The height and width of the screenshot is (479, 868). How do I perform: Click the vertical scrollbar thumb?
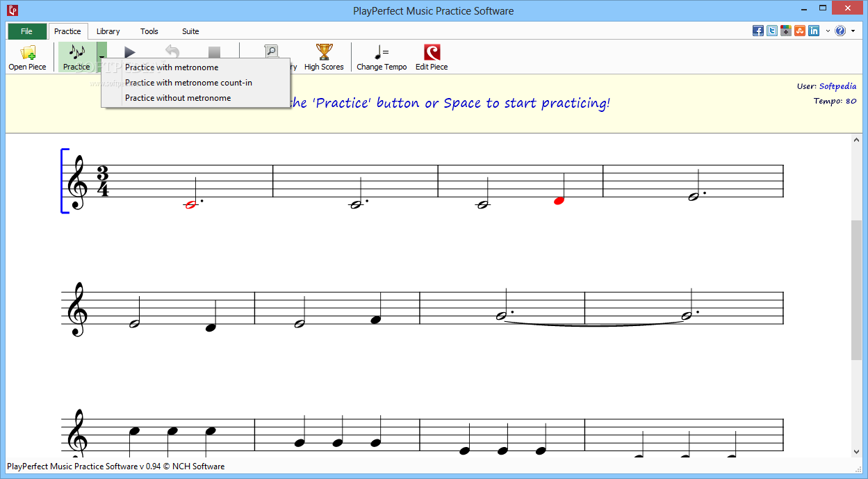[856, 290]
